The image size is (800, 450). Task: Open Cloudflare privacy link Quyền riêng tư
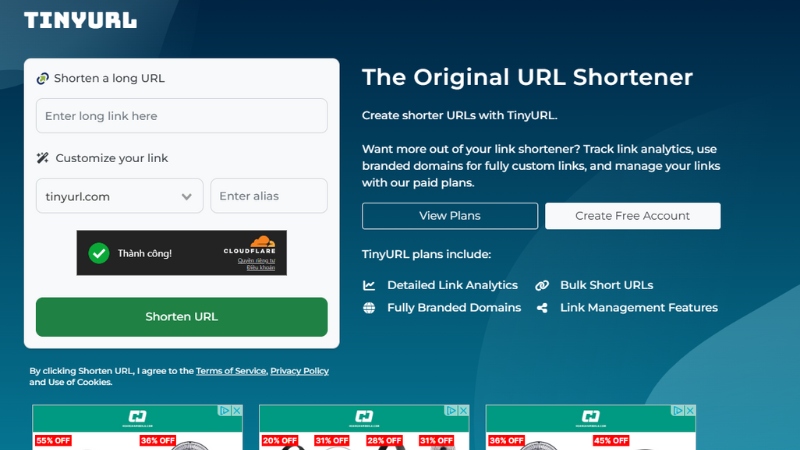click(x=256, y=261)
